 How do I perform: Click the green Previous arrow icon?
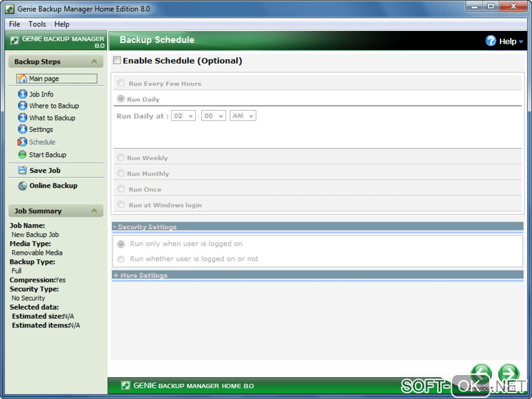[481, 373]
